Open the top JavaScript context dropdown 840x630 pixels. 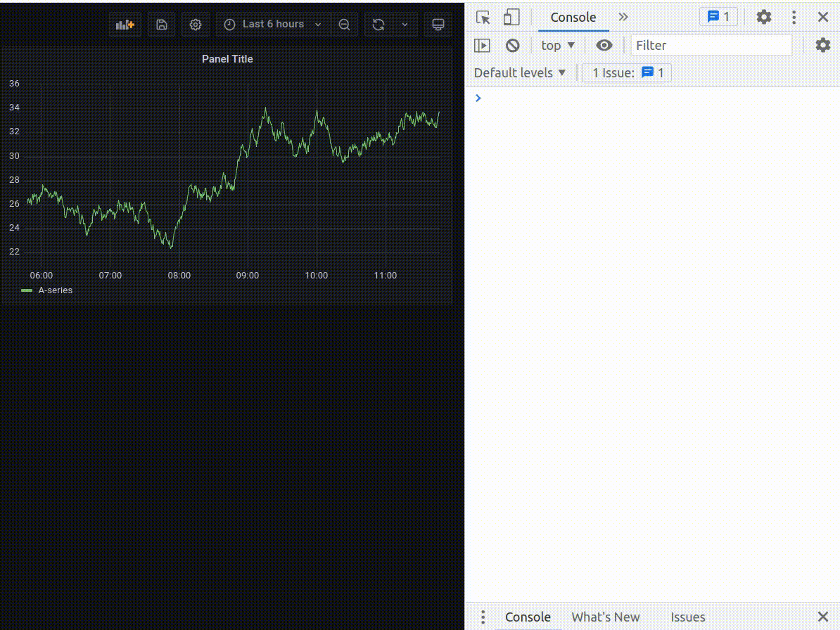point(558,46)
